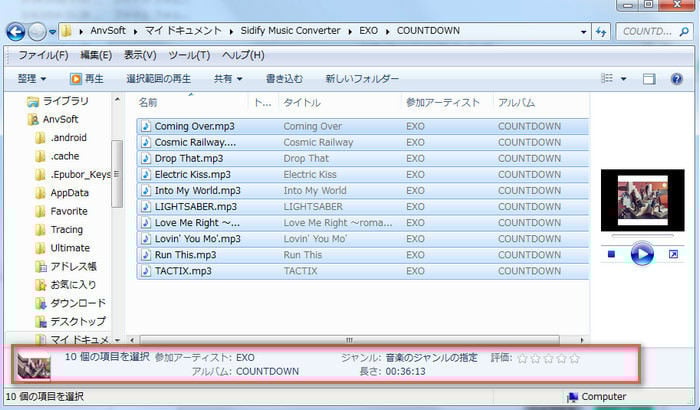Click the preview player seek bar
The height and width of the screenshot is (410, 700).
(642, 235)
